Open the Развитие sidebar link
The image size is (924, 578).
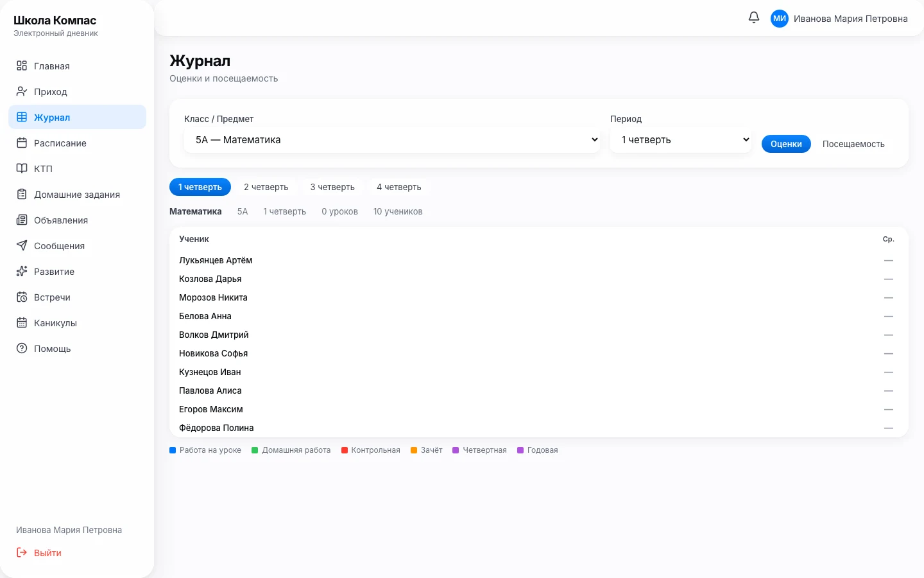(77, 271)
